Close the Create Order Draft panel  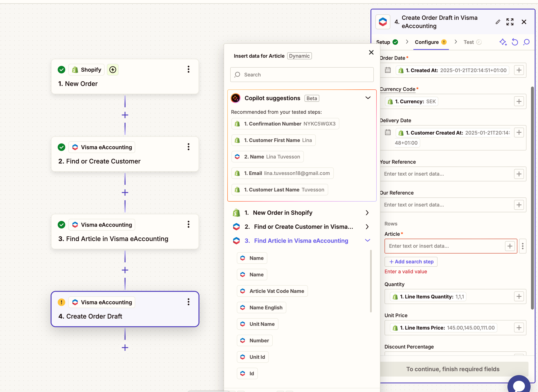tap(524, 22)
